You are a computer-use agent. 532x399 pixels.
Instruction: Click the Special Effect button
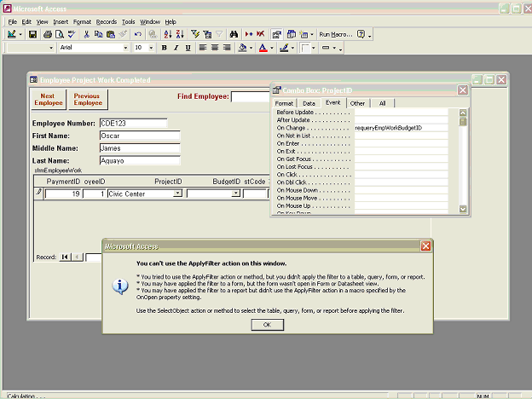[326, 48]
